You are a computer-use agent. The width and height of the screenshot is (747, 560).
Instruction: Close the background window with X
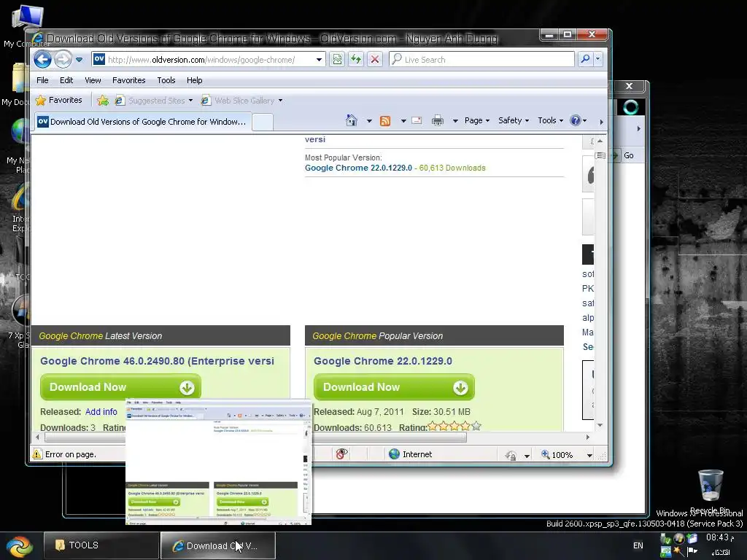click(630, 86)
